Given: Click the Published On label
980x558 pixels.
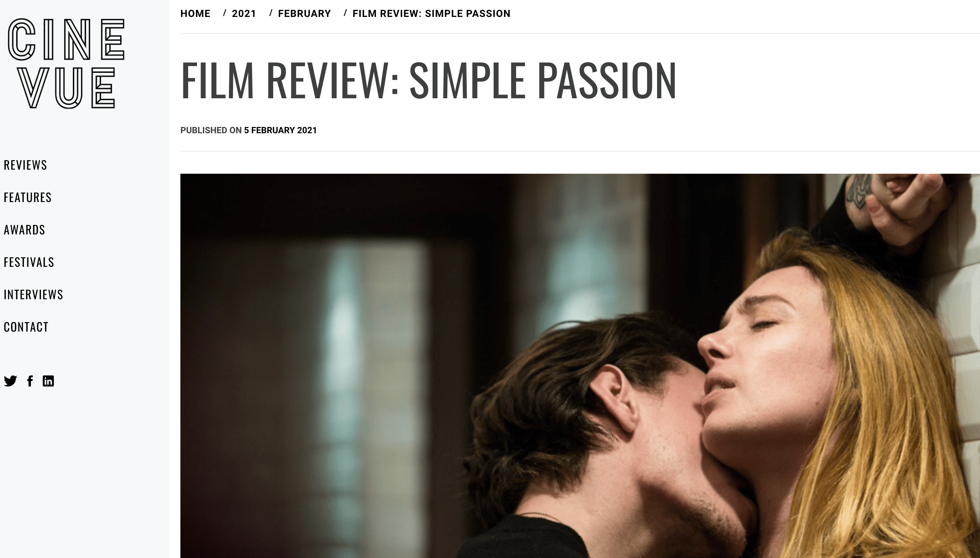Looking at the screenshot, I should [211, 130].
